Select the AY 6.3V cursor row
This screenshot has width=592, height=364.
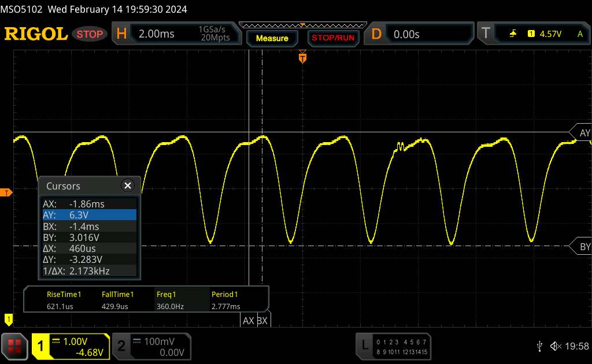(89, 214)
